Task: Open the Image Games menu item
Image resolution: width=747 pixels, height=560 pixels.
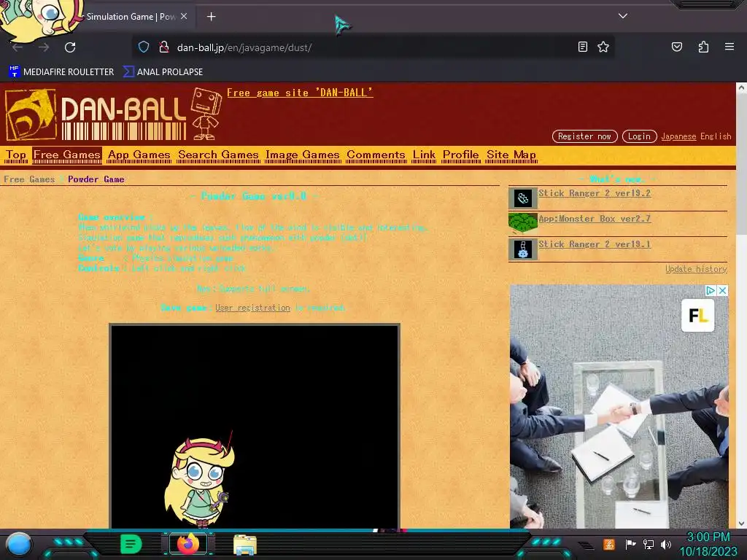Action: click(x=303, y=155)
